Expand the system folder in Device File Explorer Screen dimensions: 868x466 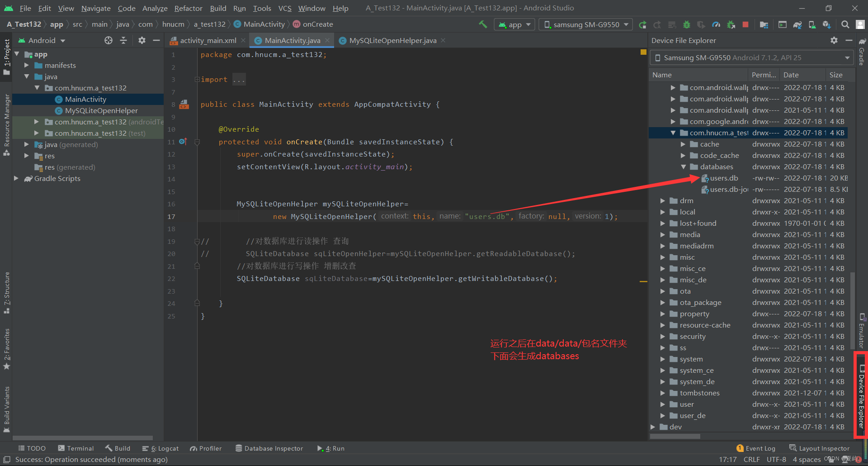(663, 359)
